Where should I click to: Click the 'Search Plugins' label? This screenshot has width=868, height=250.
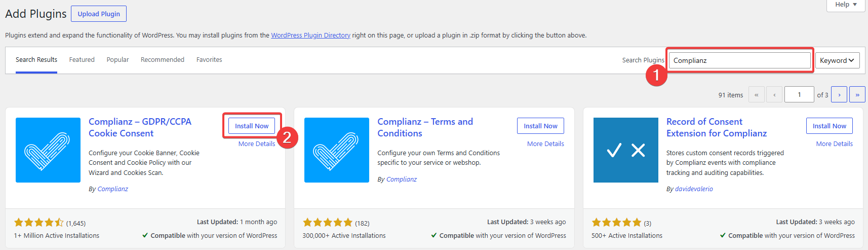point(643,60)
